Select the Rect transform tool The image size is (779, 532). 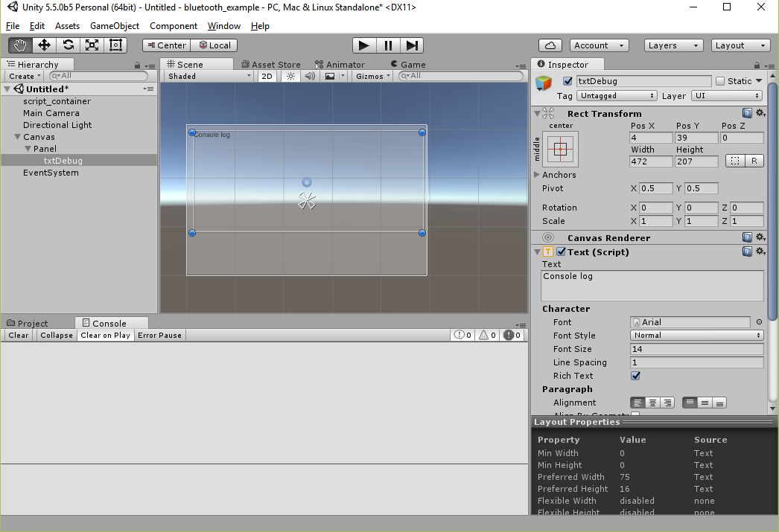(115, 45)
